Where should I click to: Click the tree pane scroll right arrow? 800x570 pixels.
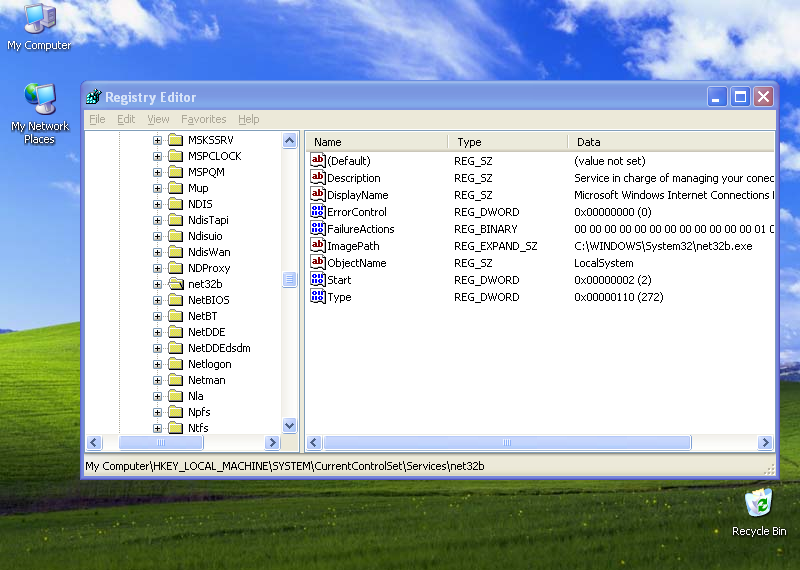point(272,442)
